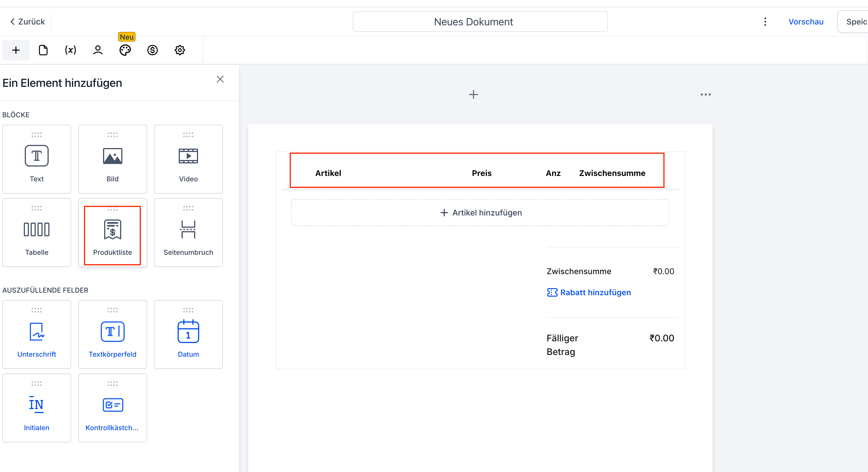868x472 pixels.
Task: Insert an Unterschrift signature field
Action: (36, 334)
